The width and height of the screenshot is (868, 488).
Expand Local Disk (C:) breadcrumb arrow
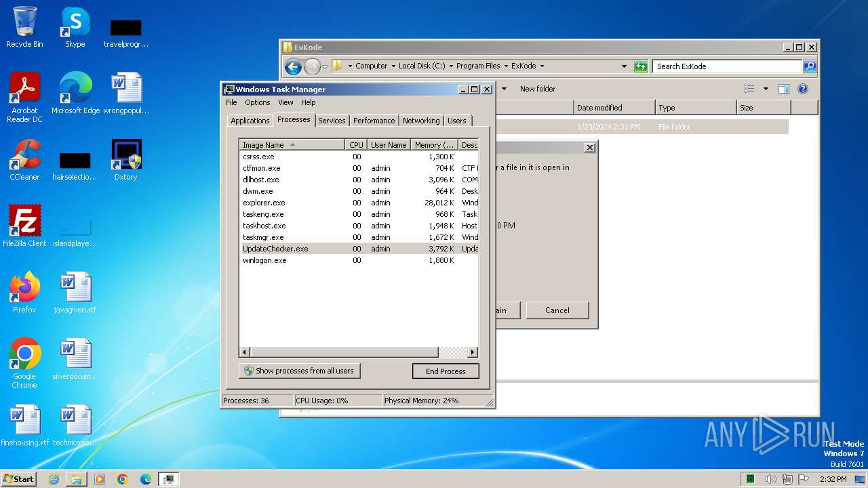click(451, 66)
